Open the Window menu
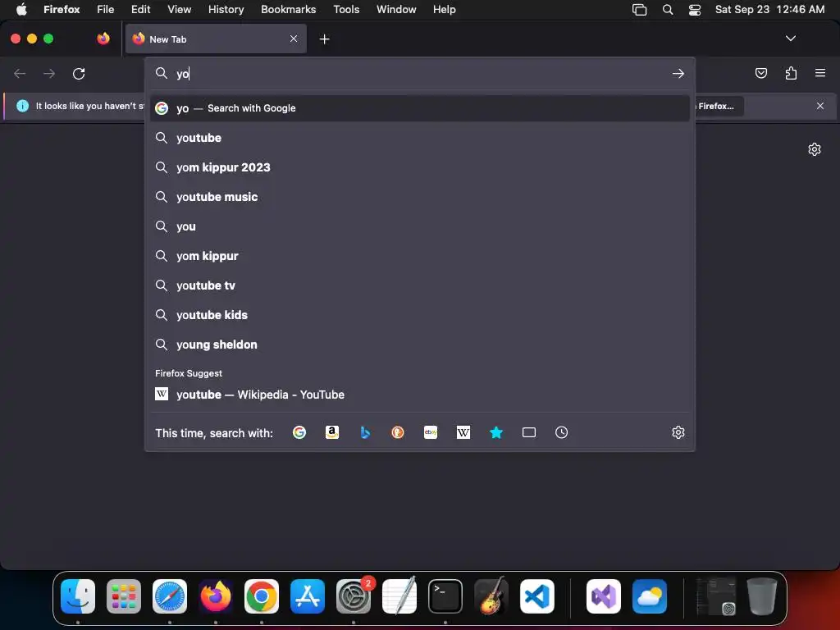Screen dimensions: 840x630 tap(396, 9)
